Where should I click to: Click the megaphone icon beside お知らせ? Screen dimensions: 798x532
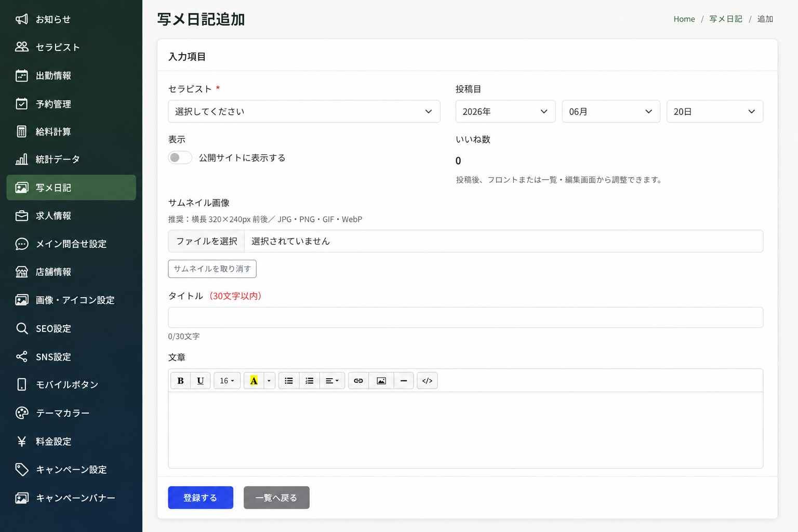22,19
